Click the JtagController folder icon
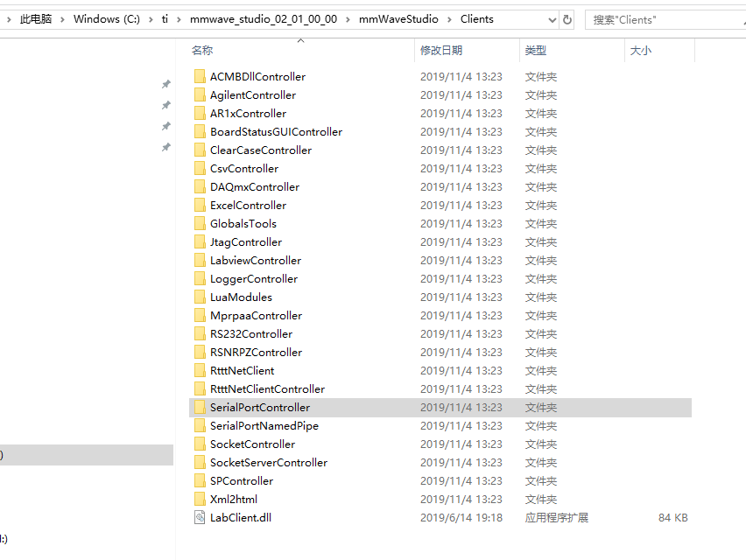 200,242
